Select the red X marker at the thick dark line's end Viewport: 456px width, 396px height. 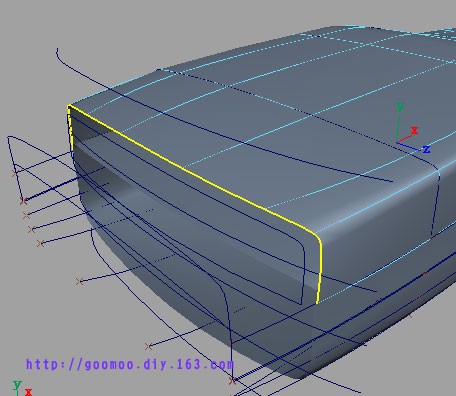pyautogui.click(x=23, y=201)
